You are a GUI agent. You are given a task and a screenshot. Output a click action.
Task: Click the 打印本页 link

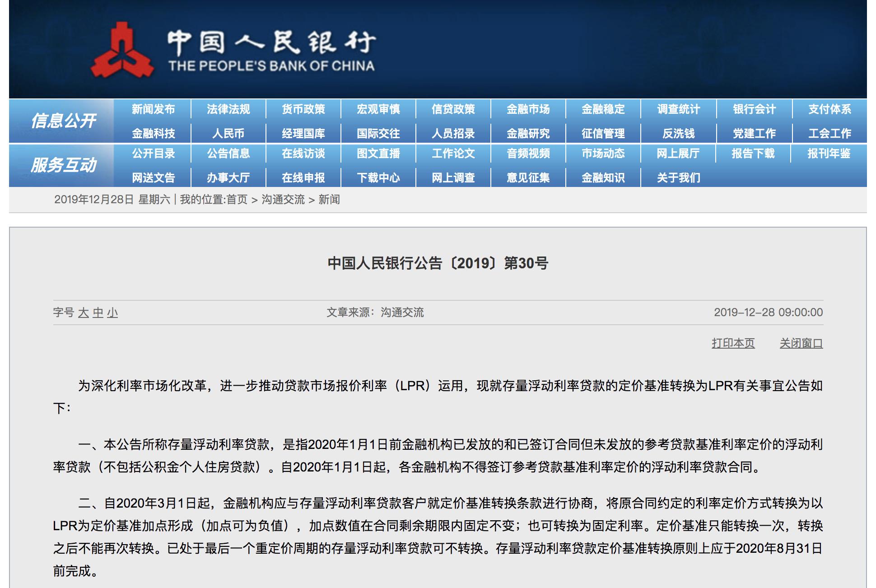point(733,343)
